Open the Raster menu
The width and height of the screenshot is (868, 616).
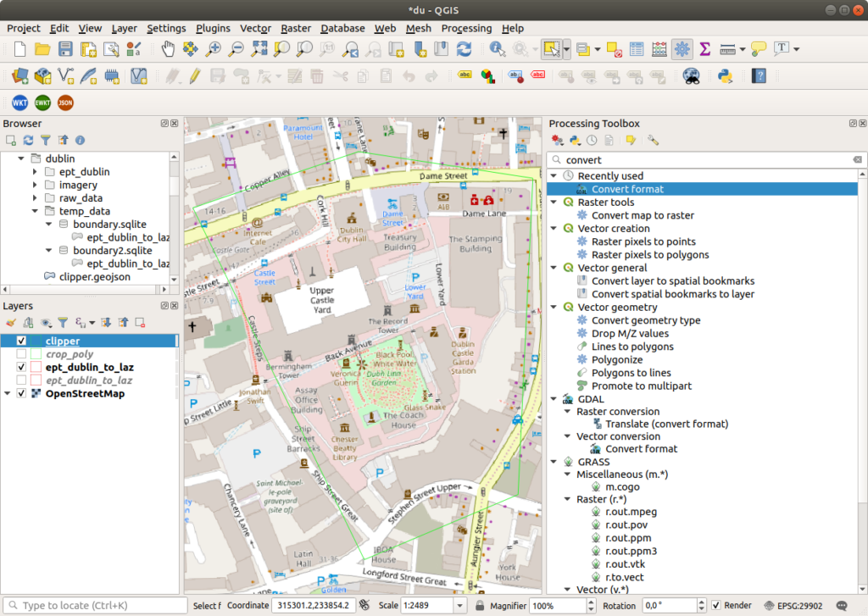click(x=296, y=28)
